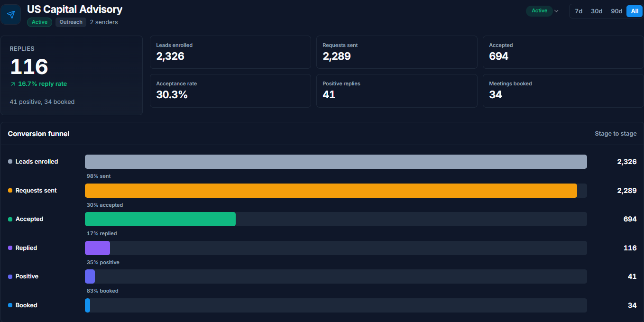Click the blue Booked funnel bar
The height and width of the screenshot is (322, 644).
87,305
